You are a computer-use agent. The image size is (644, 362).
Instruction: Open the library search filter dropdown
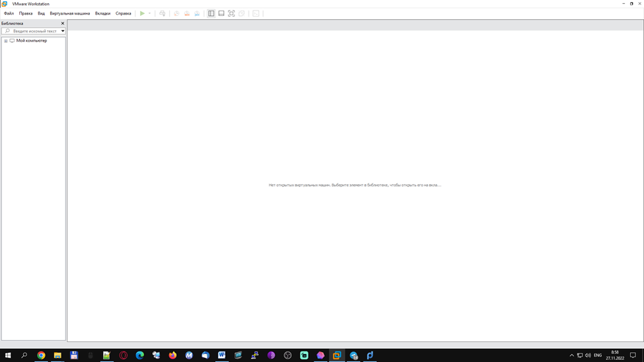click(x=63, y=31)
